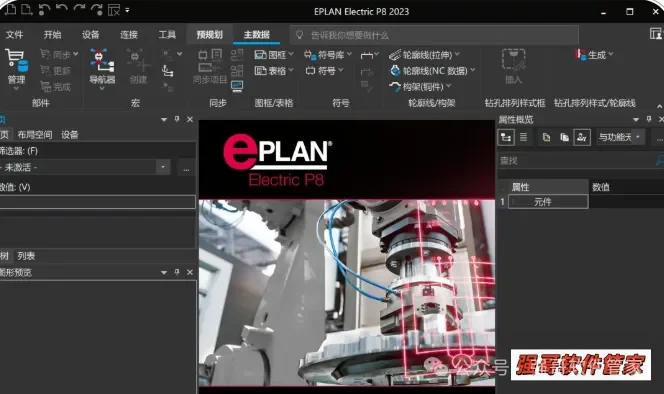Switch to the 工具 ribbon tab
Image resolution: width=664 pixels, height=394 pixels.
167,35
